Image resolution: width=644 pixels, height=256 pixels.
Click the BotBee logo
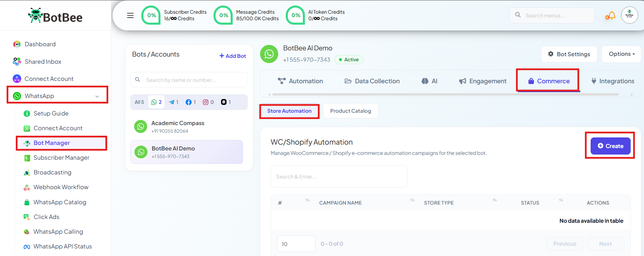(55, 16)
